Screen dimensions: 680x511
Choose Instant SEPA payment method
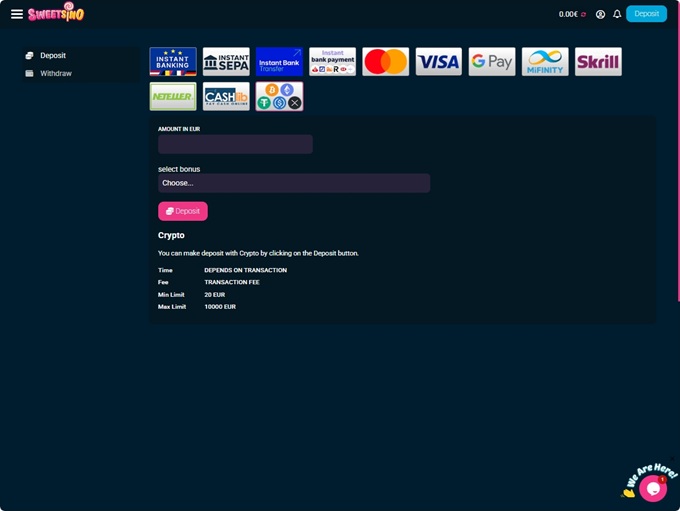click(x=226, y=62)
